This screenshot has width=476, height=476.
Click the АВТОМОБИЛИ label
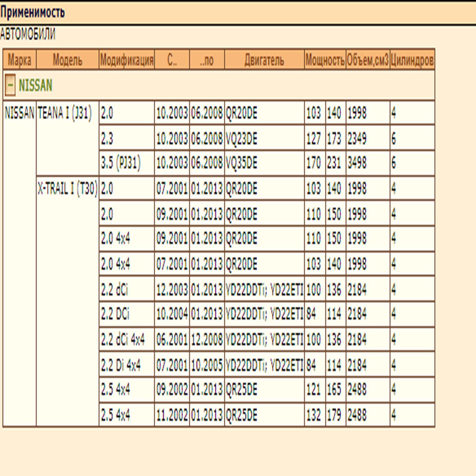coord(28,34)
